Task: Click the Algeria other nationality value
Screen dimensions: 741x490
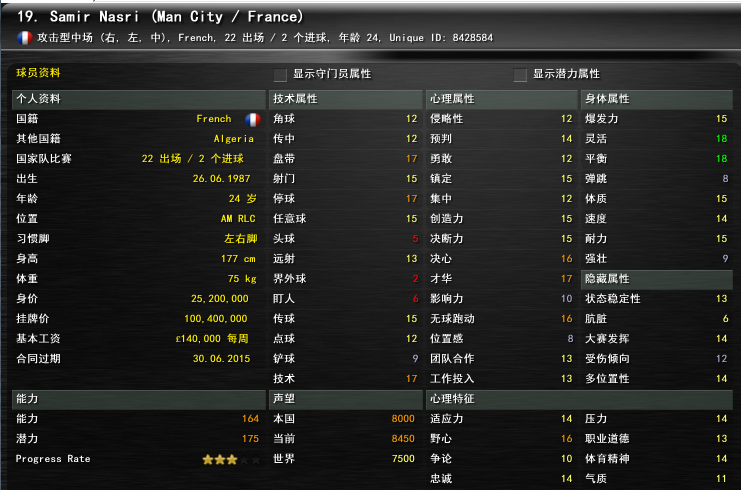Action: click(x=234, y=139)
